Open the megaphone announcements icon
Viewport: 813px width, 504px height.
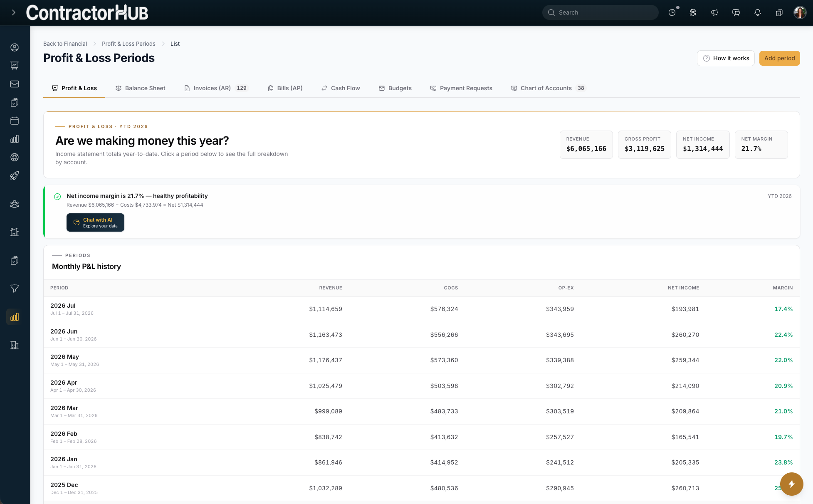pos(714,12)
